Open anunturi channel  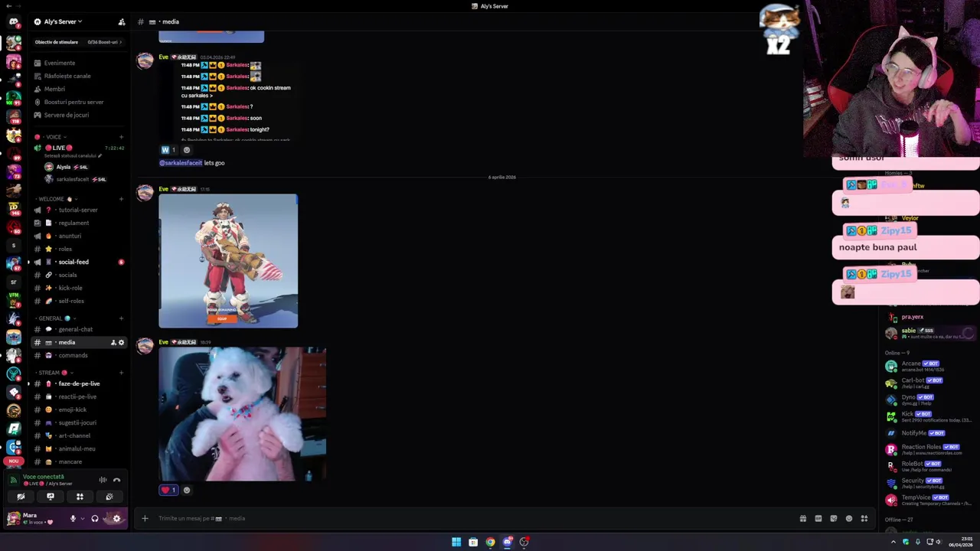[70, 236]
